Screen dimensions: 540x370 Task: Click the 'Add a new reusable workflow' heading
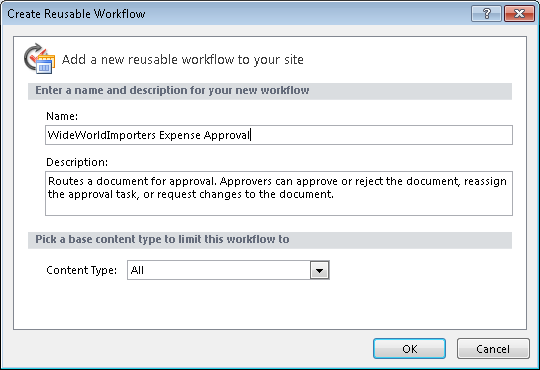(x=183, y=60)
